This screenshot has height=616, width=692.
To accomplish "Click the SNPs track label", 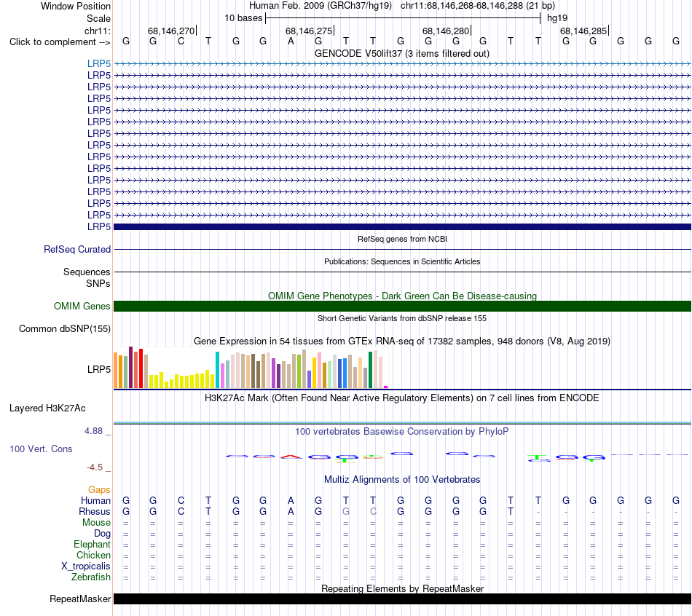I will click(98, 283).
